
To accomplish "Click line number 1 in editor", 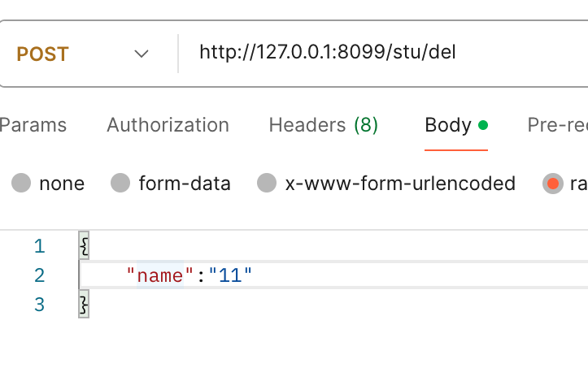I will 40,246.
